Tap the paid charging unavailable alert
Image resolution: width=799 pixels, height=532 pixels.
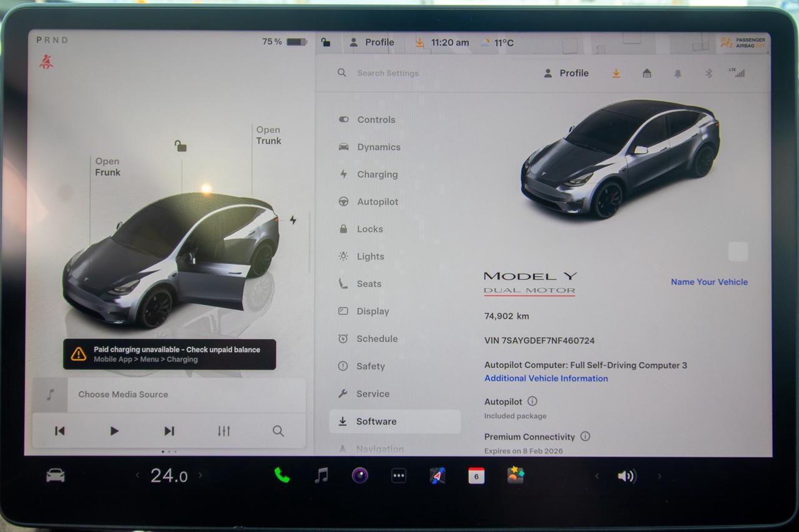pos(169,354)
